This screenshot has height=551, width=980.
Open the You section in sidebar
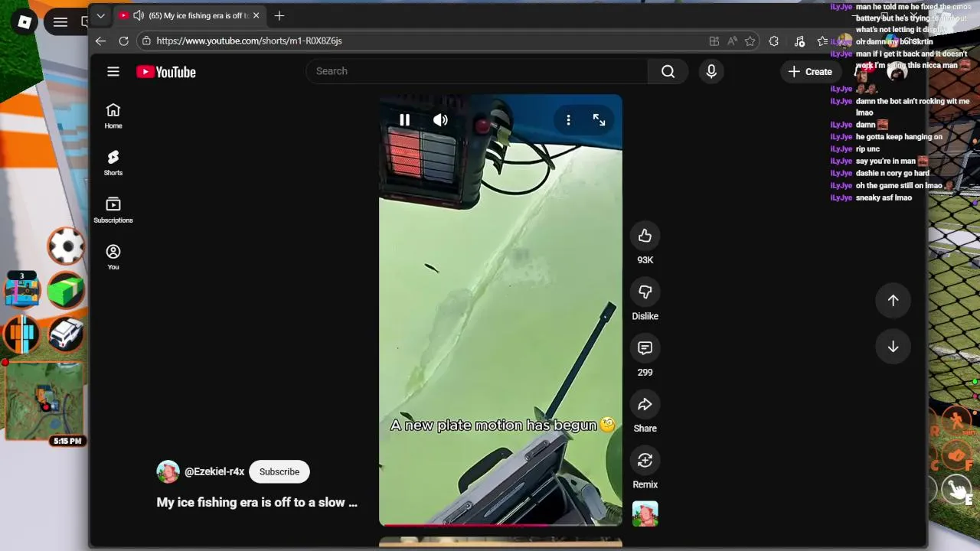[x=113, y=257]
